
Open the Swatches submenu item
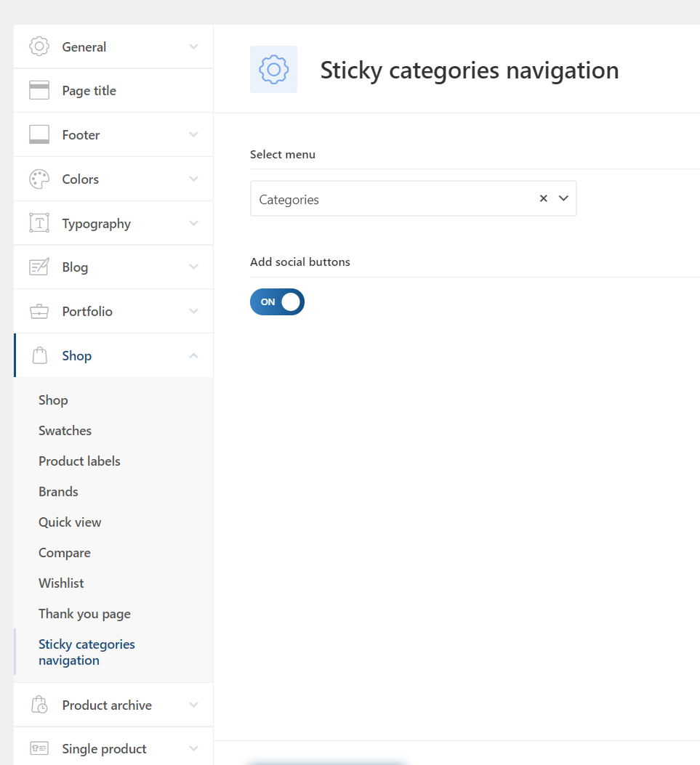(x=65, y=431)
